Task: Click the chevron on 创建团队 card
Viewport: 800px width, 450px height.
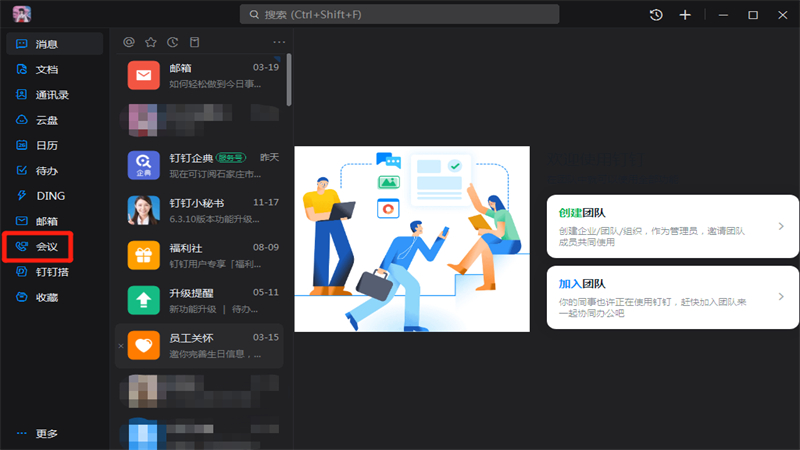Action: (x=781, y=226)
